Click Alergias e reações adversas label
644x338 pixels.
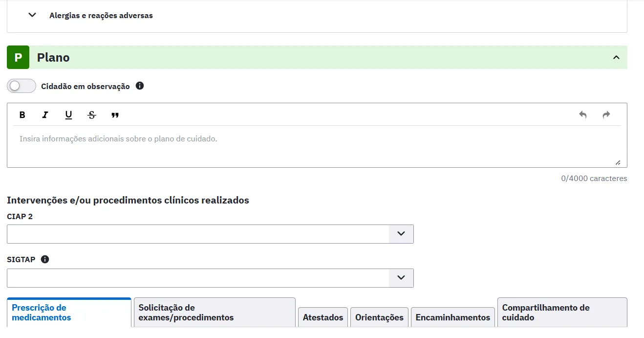[101, 16]
